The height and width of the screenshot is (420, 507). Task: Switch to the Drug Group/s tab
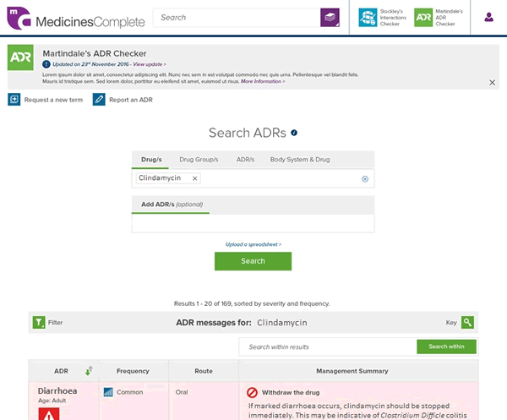pyautogui.click(x=199, y=160)
